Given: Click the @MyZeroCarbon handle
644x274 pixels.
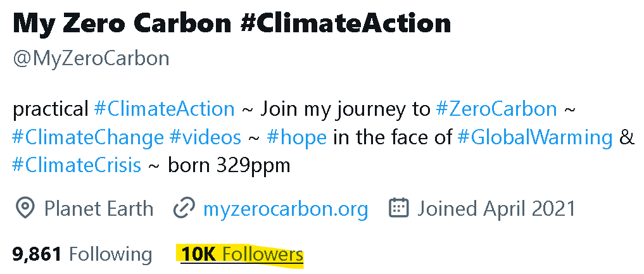Looking at the screenshot, I should coord(91,59).
